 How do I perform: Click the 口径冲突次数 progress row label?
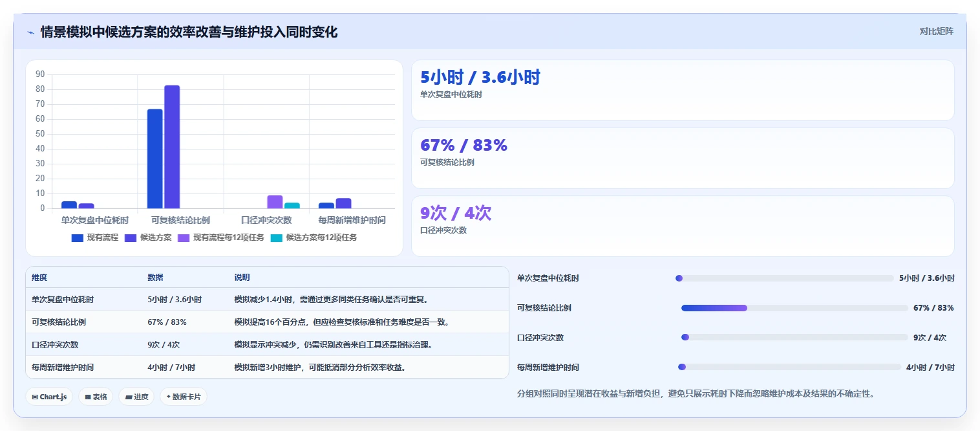coord(540,338)
